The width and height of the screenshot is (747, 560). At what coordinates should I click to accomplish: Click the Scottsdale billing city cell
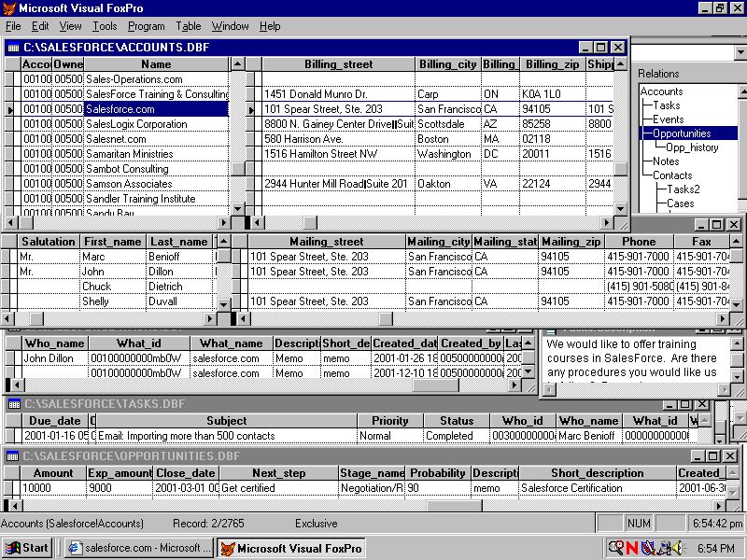click(x=448, y=124)
